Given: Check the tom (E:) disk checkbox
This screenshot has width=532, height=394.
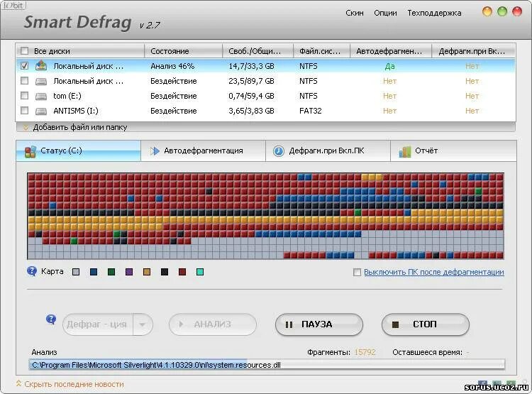Looking at the screenshot, I should [x=24, y=96].
